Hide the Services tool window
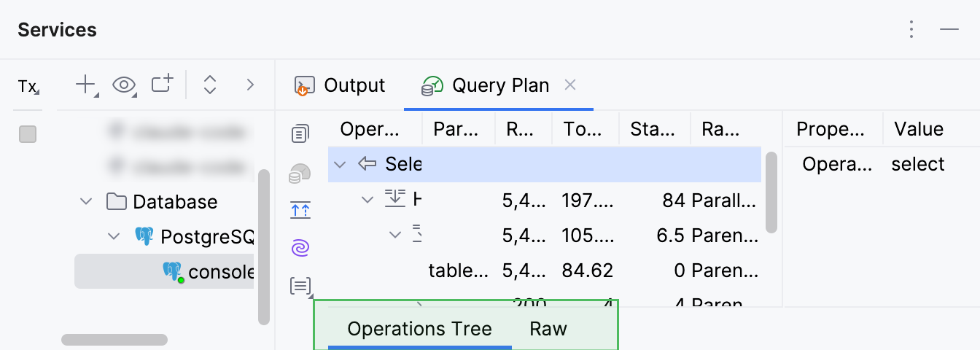The width and height of the screenshot is (980, 350). [x=949, y=30]
